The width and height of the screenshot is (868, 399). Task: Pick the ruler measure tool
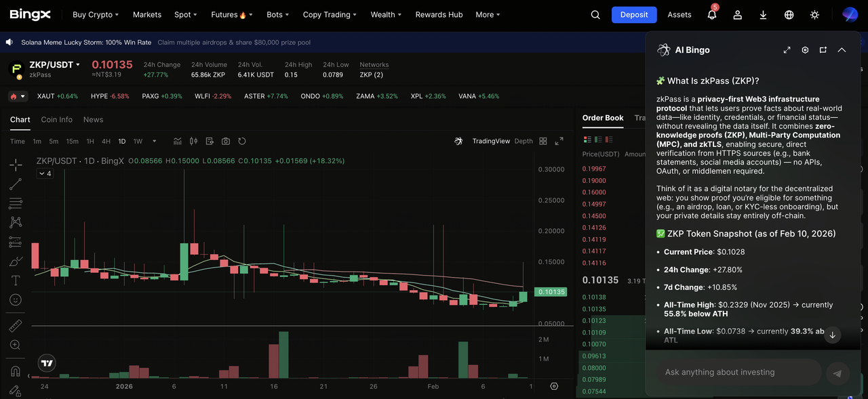tap(15, 326)
